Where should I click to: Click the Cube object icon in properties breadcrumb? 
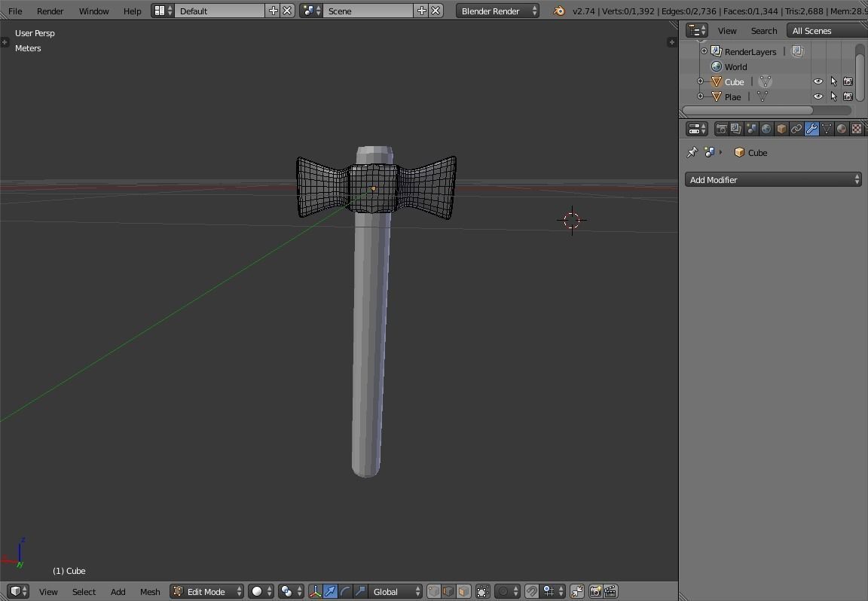[x=739, y=152]
